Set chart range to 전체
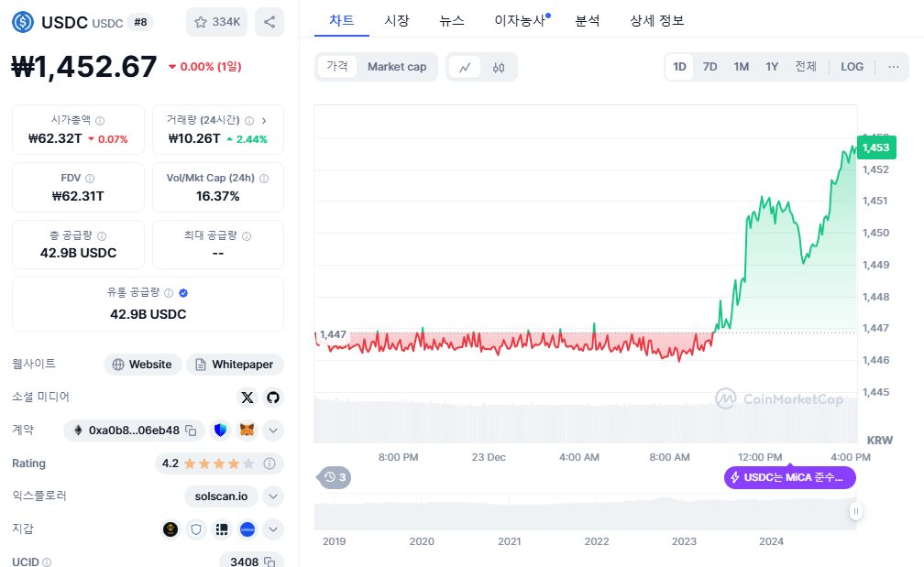Screen dimensions: 924x567 [x=806, y=67]
